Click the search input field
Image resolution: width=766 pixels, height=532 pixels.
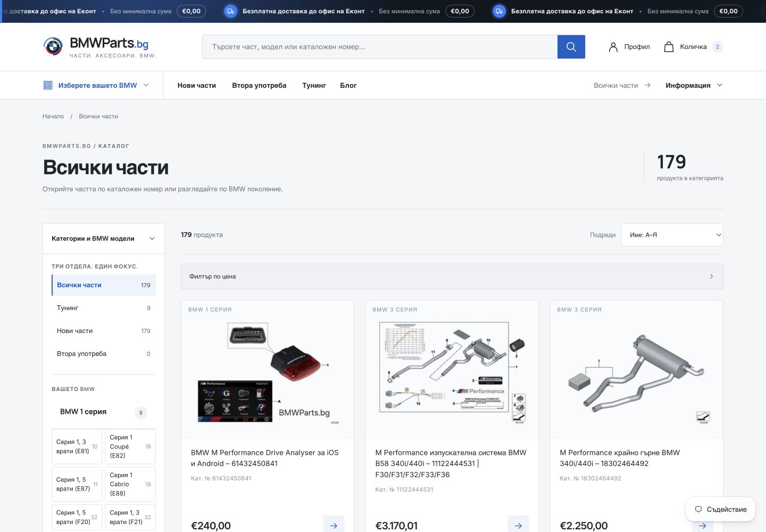[380, 47]
